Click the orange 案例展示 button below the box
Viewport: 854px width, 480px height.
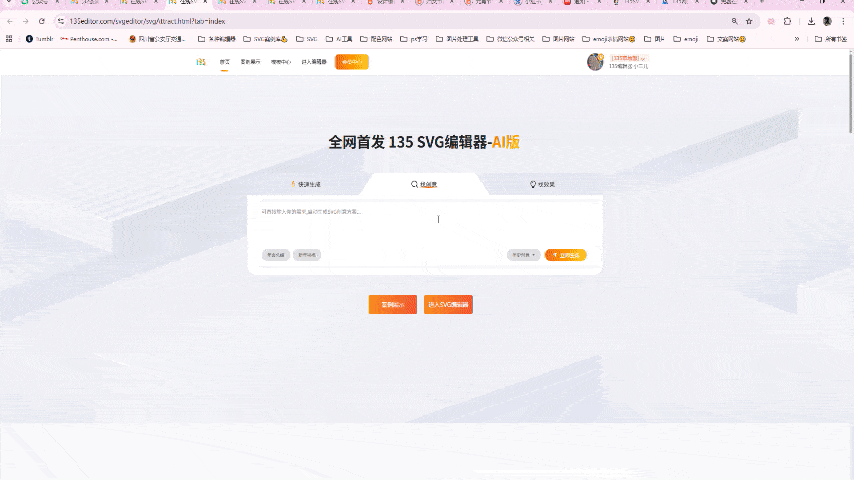point(393,305)
